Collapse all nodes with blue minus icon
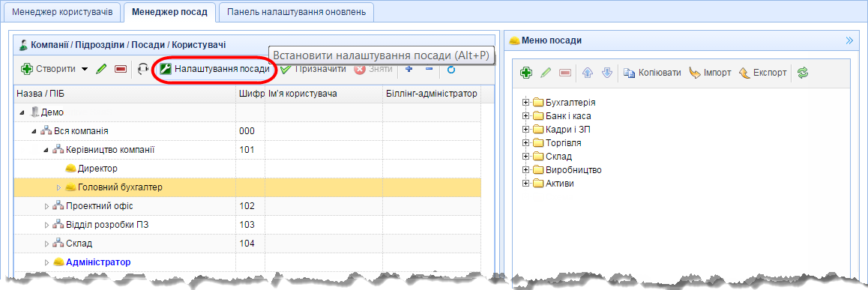This screenshot has width=868, height=290. pyautogui.click(x=429, y=69)
